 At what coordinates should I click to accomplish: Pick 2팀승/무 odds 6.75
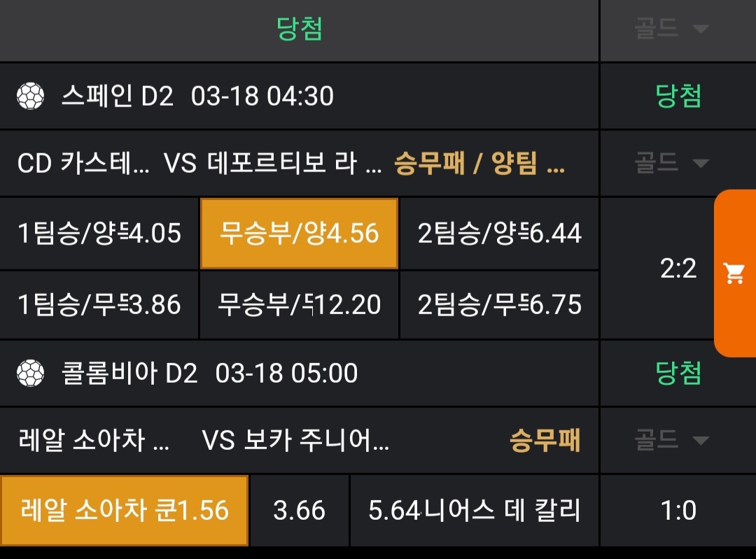click(x=499, y=305)
